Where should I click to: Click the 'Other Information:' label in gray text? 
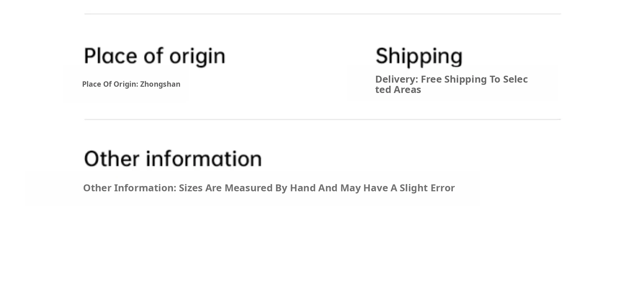point(130,188)
